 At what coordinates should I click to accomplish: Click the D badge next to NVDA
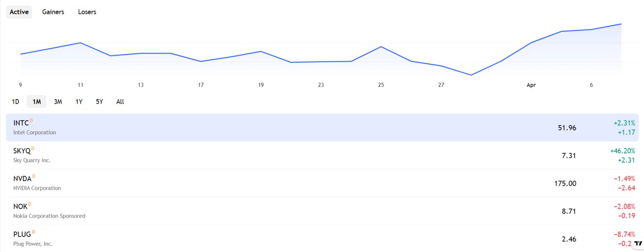[x=34, y=176]
